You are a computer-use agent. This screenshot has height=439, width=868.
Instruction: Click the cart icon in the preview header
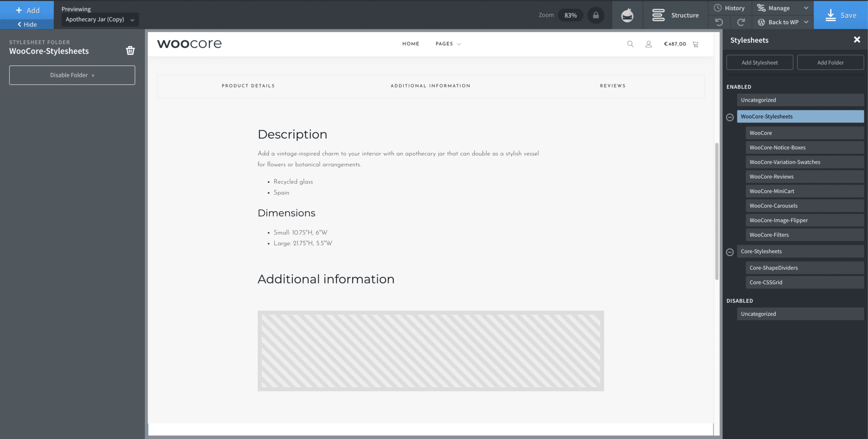[x=695, y=44]
